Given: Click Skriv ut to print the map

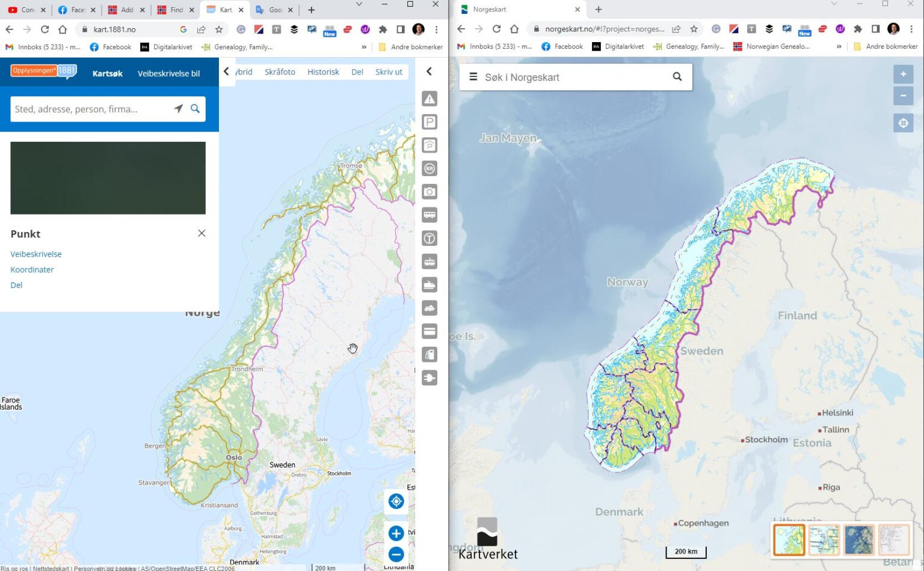Looking at the screenshot, I should coord(389,72).
